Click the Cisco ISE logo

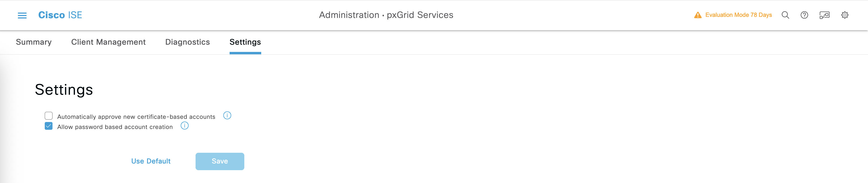(x=60, y=15)
